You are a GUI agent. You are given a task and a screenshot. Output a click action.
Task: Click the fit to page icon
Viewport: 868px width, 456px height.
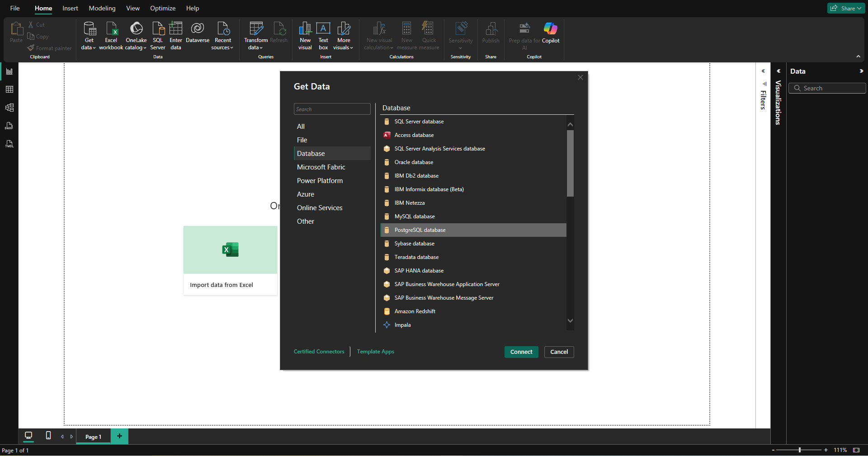[856, 450]
